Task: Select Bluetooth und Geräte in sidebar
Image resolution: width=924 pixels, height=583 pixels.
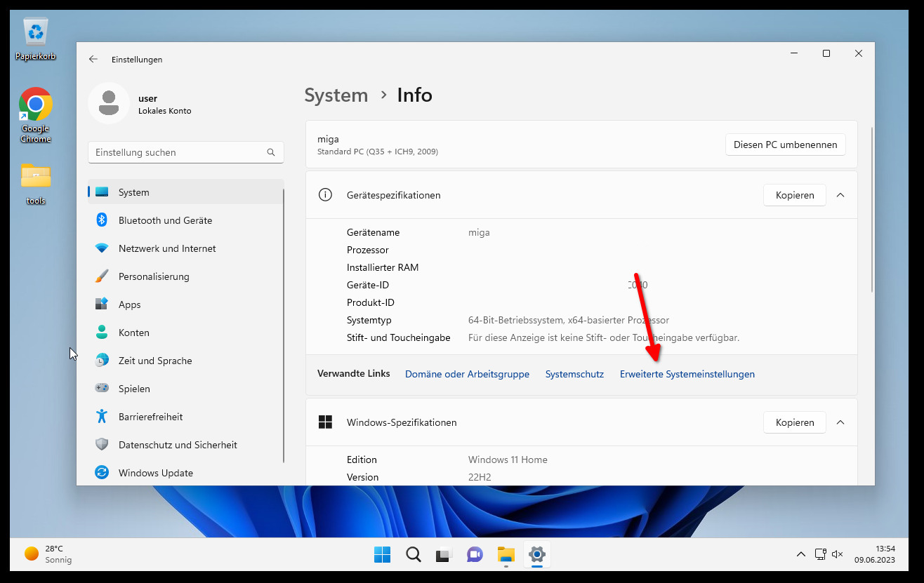Action: coord(185,220)
